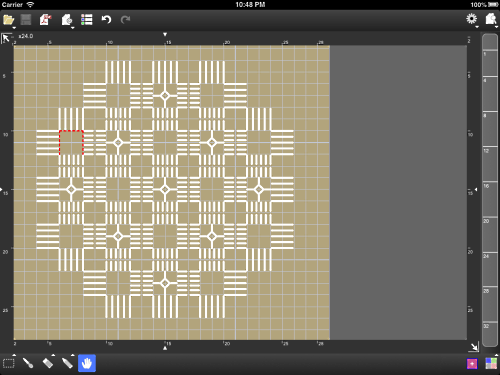The image size is (500, 375).
Task: Click the bottom-right corner resize arrow
Action: (x=473, y=347)
